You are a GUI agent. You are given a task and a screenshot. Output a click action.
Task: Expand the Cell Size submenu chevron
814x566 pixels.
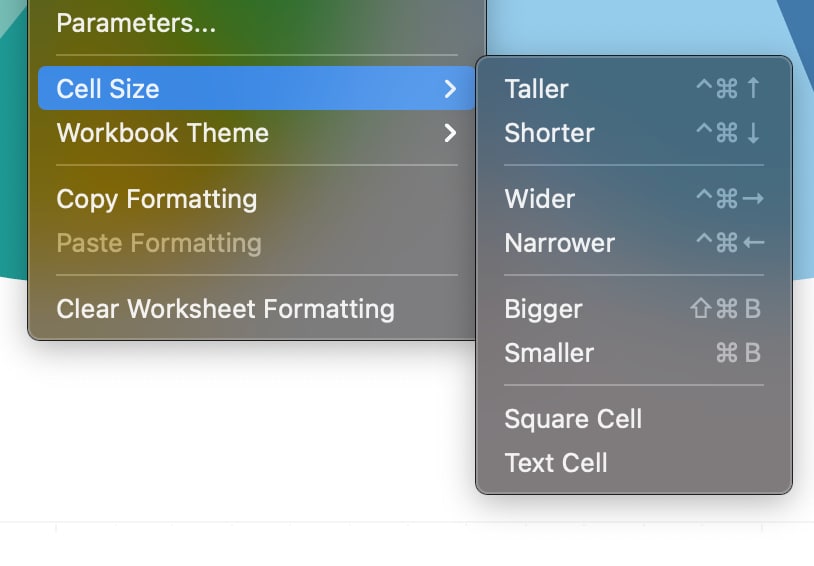click(450, 89)
